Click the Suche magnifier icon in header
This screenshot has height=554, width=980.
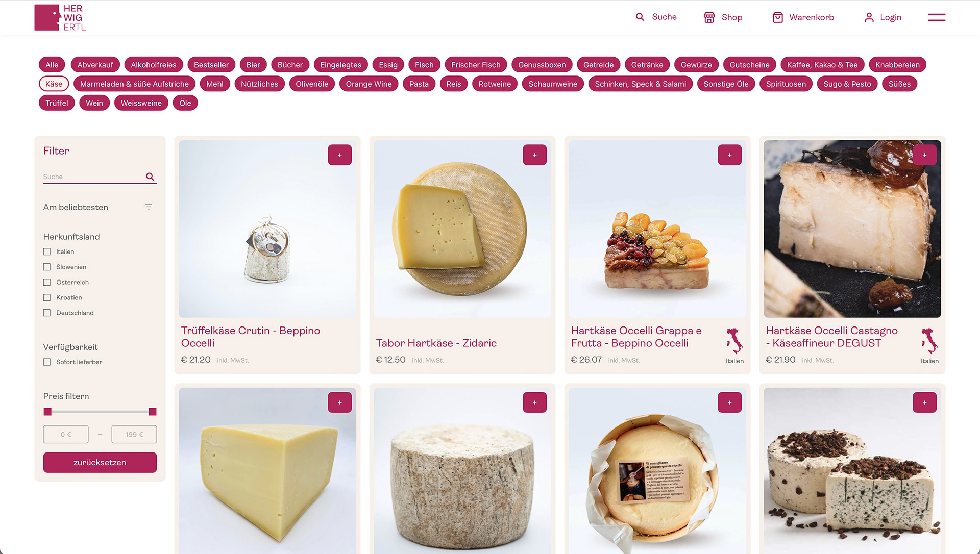pos(640,17)
